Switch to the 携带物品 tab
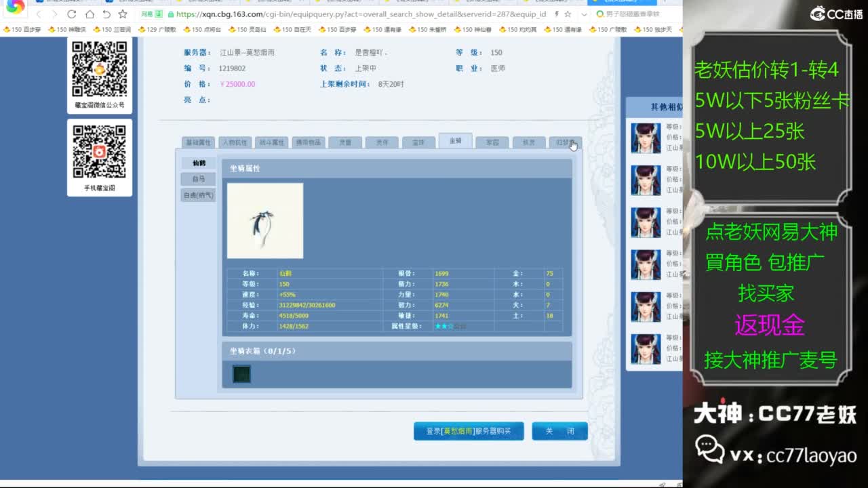This screenshot has height=488, width=868. click(308, 142)
